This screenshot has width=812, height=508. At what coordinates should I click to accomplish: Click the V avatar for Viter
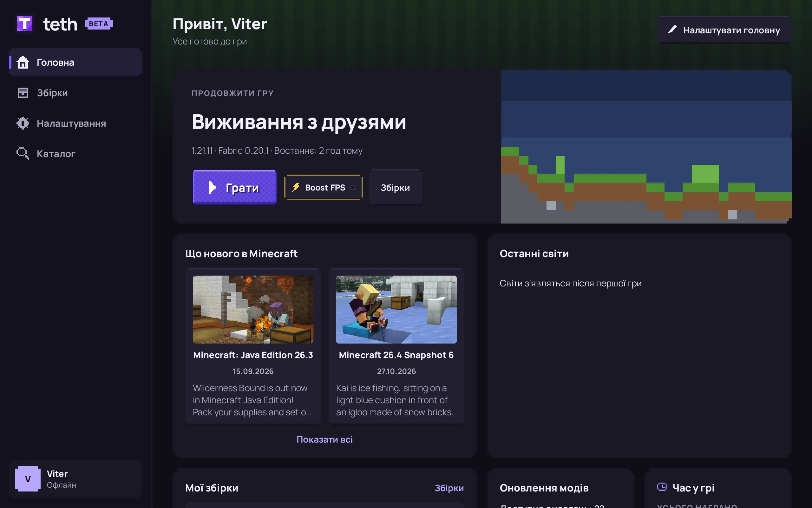28,479
